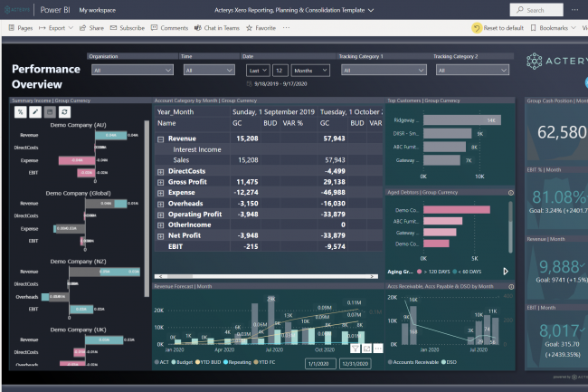Click the filter icon on Revenue Forecast
Image resolution: width=588 pixels, height=392 pixels.
(355, 349)
